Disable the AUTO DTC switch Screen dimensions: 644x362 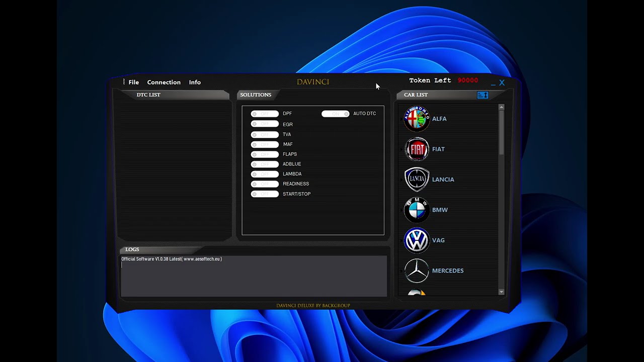[x=336, y=114]
